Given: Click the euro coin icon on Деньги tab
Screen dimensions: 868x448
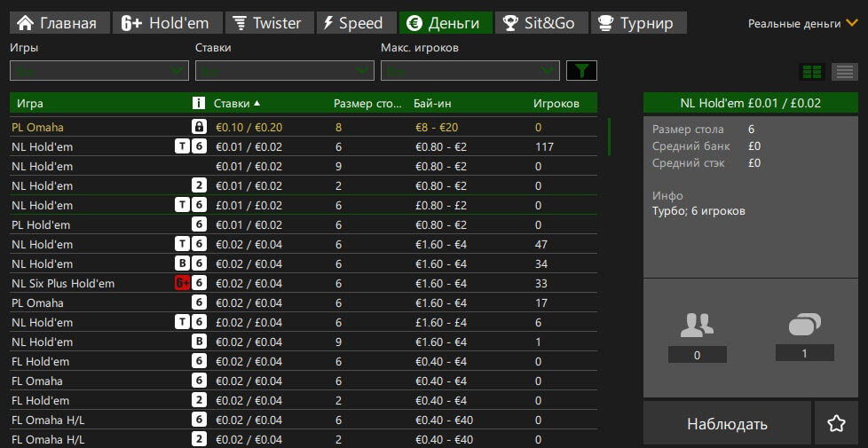Looking at the screenshot, I should point(414,23).
